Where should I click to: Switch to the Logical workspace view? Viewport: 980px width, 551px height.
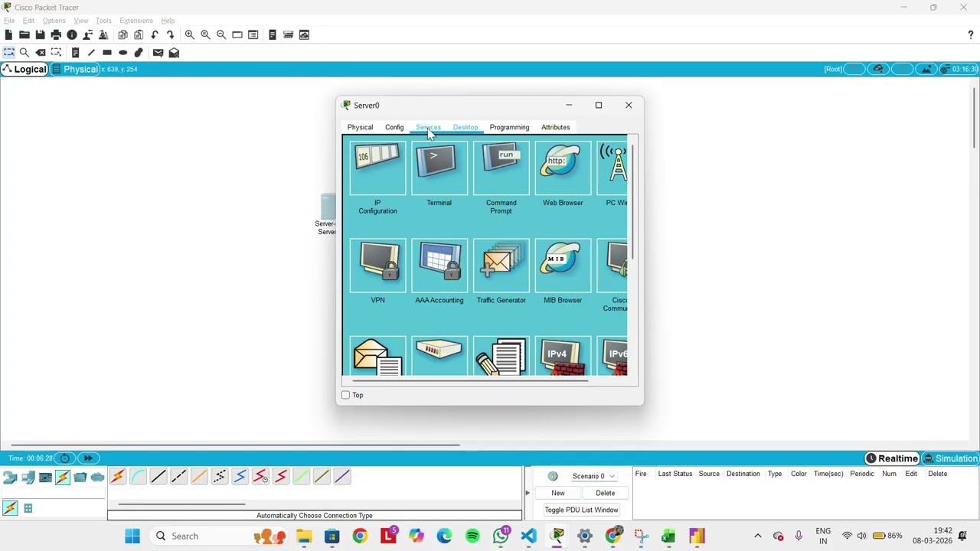[x=24, y=70]
